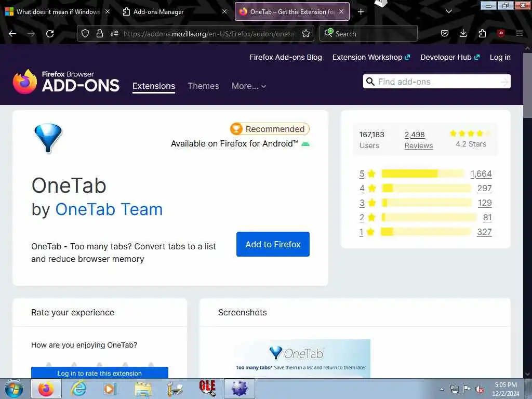Click the 5-star rating bar

423,174
